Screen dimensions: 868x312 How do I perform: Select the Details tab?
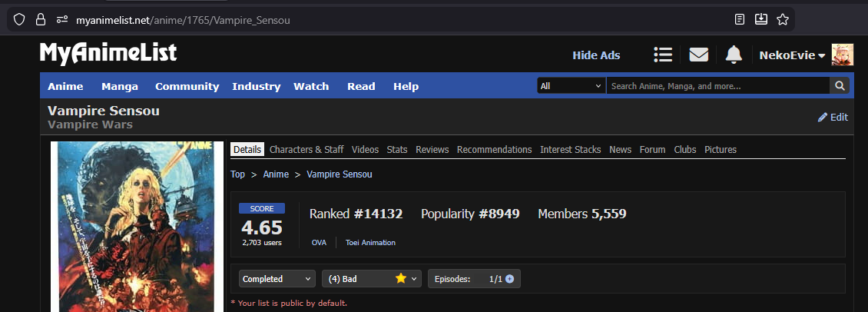tap(247, 150)
